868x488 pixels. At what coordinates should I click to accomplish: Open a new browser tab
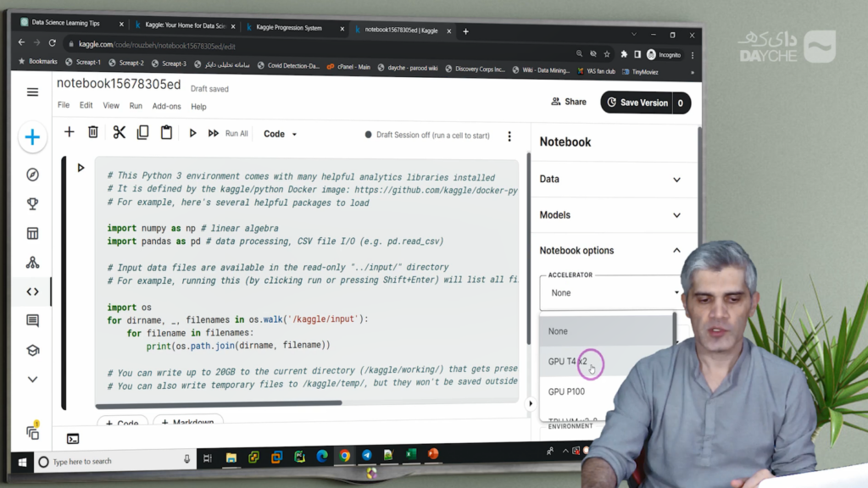[465, 31]
